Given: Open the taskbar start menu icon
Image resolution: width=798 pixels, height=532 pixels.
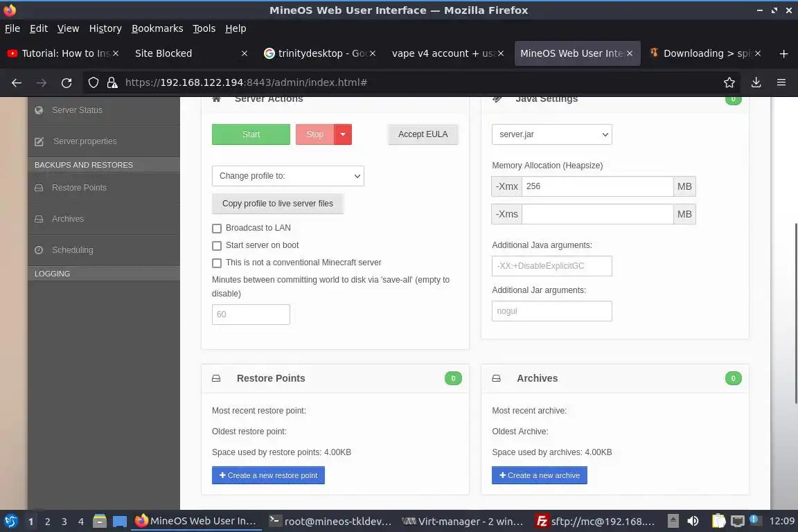Looking at the screenshot, I should [x=10, y=522].
